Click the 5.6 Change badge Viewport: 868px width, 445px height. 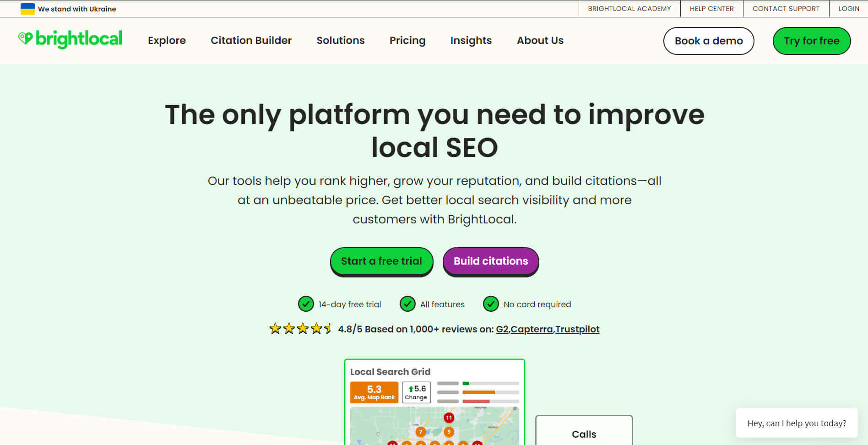point(416,392)
